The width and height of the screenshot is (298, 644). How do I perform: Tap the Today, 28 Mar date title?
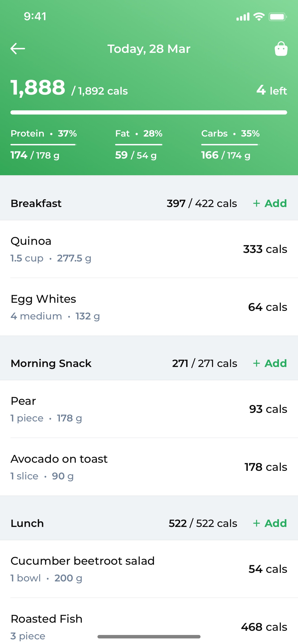[x=149, y=49]
